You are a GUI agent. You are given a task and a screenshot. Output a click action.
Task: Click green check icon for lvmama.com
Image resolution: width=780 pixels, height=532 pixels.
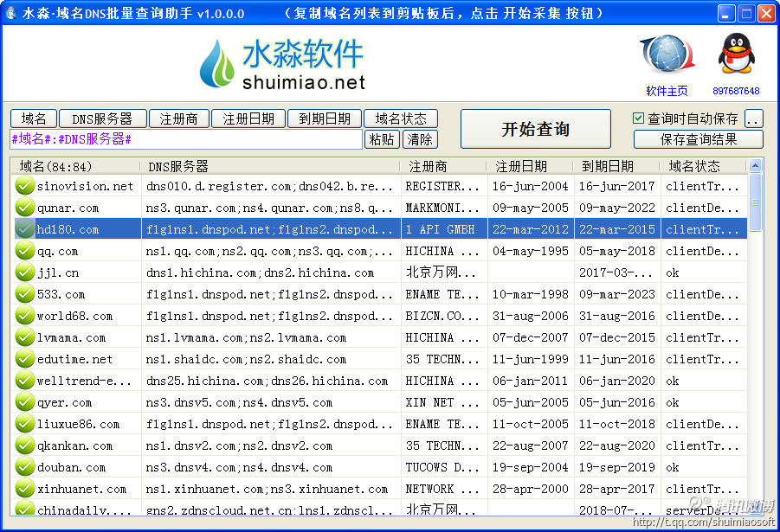tap(24, 337)
